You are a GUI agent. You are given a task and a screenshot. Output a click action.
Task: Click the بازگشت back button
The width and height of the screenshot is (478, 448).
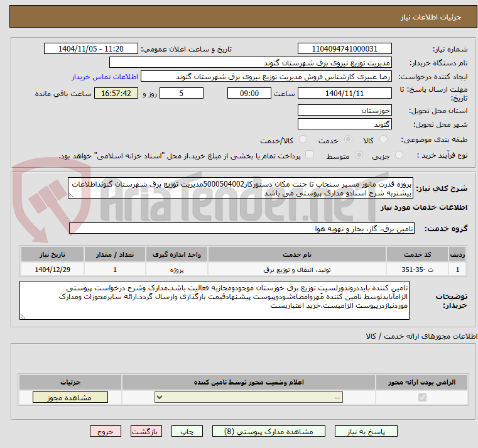(146, 431)
